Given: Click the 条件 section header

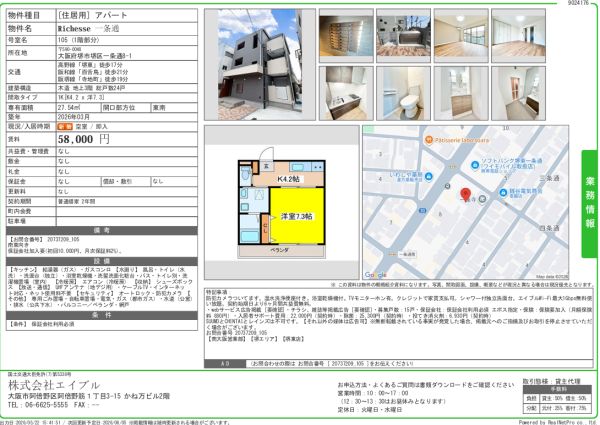Looking at the screenshot, I should [102, 315].
